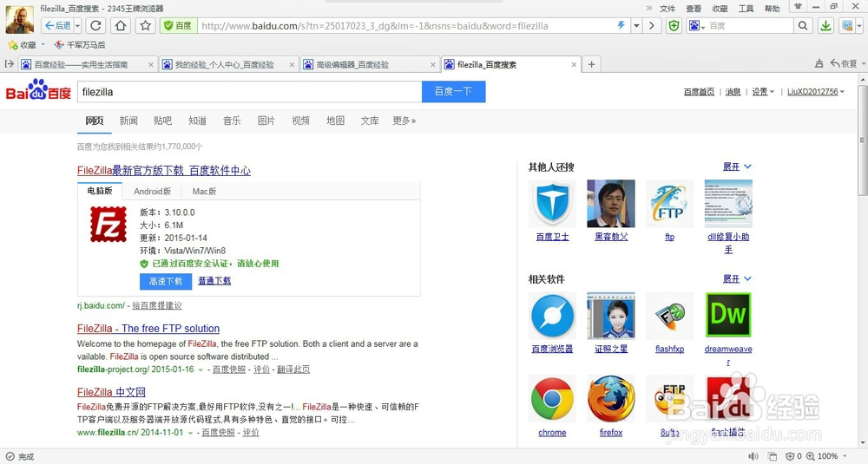Expand 相关软件 with the 展开 link
The height and width of the screenshot is (464, 868).
tap(737, 278)
